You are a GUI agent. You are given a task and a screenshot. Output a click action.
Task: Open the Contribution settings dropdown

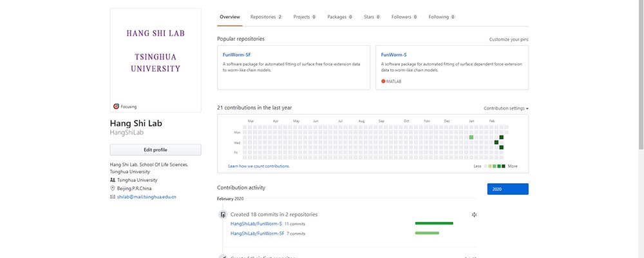point(506,108)
